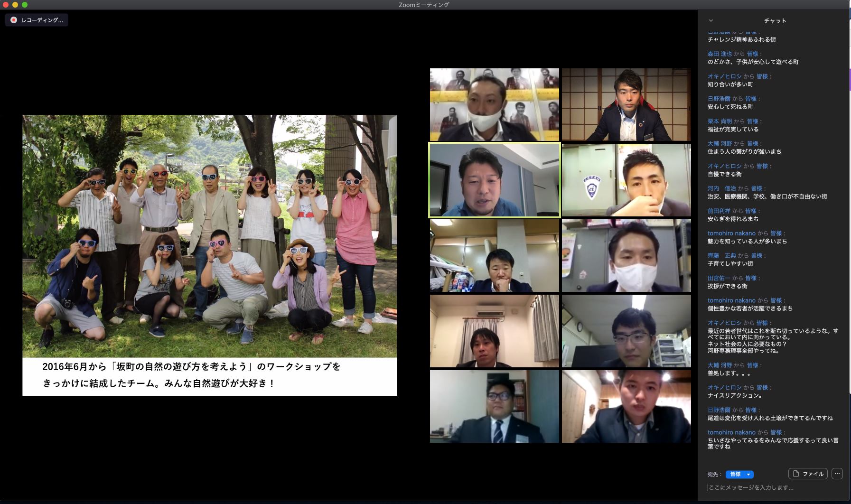Open the 皆様 recipient dropdown
This screenshot has height=504, width=851.
click(x=739, y=474)
